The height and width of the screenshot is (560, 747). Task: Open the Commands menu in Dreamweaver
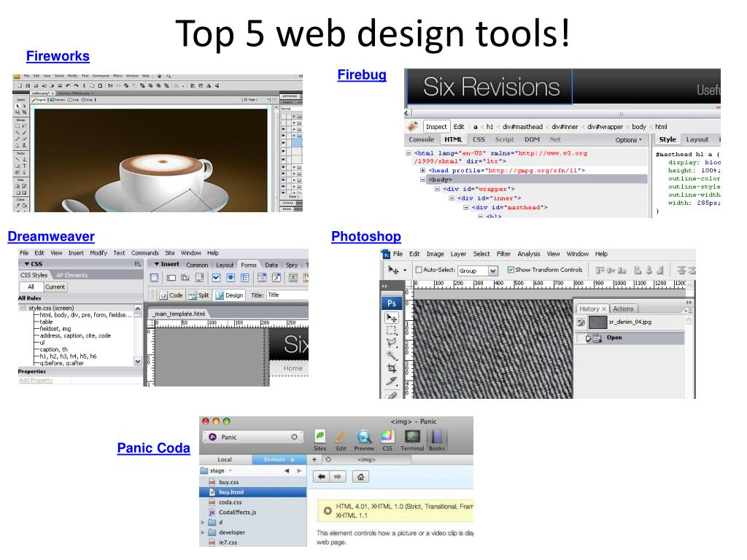145,253
